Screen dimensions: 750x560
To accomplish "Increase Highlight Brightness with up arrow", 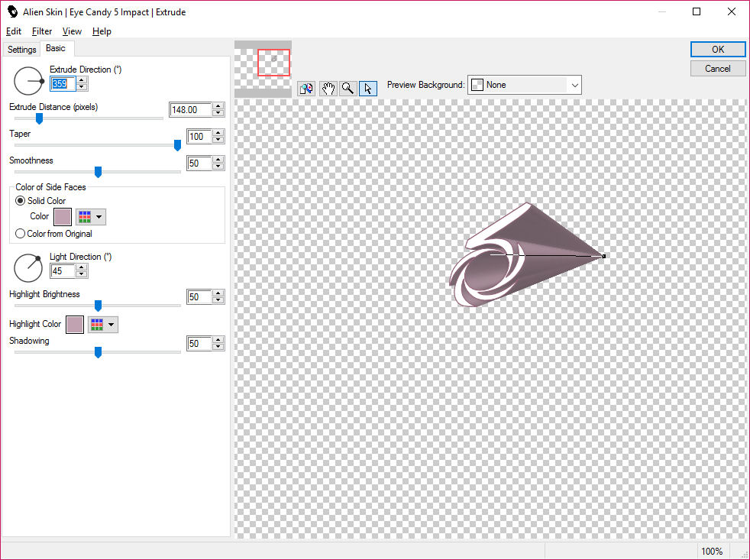I will tap(218, 293).
